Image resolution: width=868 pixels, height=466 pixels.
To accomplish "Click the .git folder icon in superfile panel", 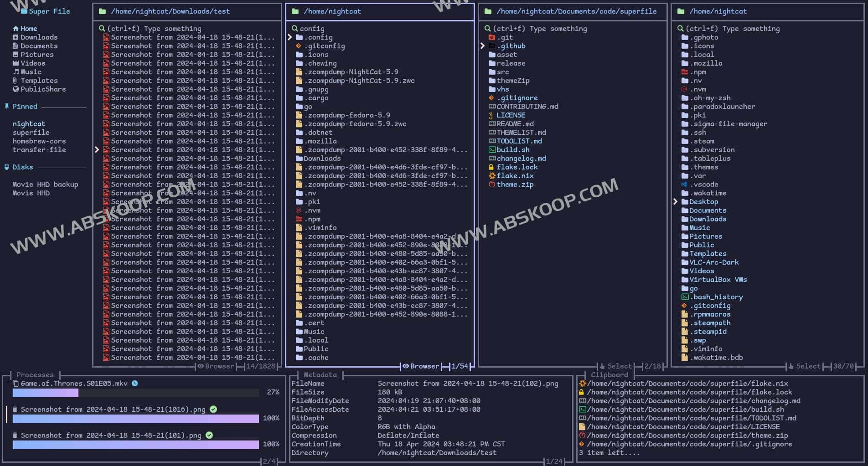I will pos(493,37).
